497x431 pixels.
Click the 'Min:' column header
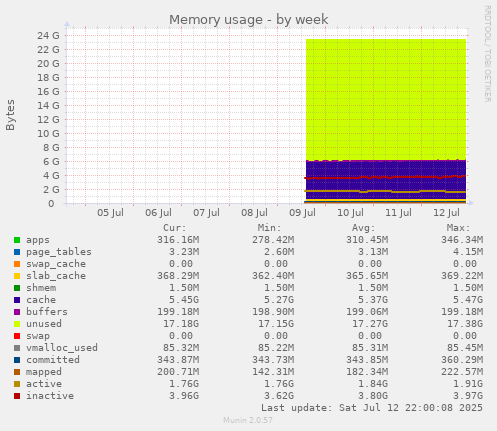tap(269, 228)
